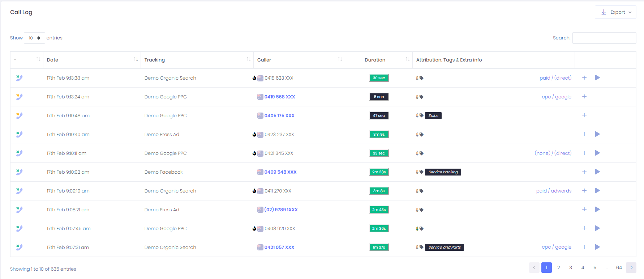
Task: Click the tag icon in the 0411 270 XXX row
Action: point(421,191)
